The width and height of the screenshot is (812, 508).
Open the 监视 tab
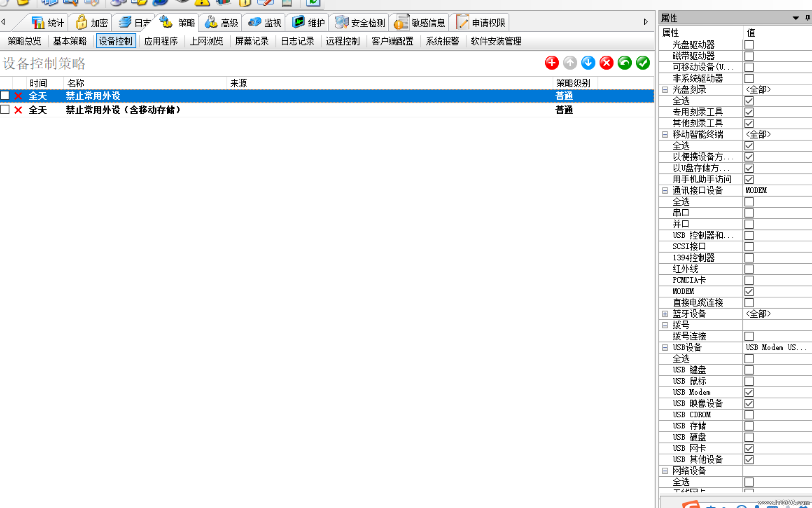click(264, 23)
